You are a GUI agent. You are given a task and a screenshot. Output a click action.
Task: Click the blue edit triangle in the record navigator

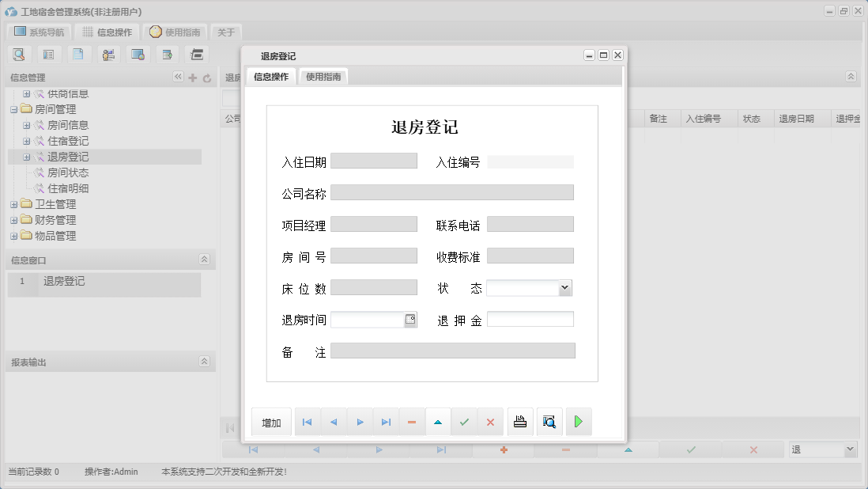(438, 422)
